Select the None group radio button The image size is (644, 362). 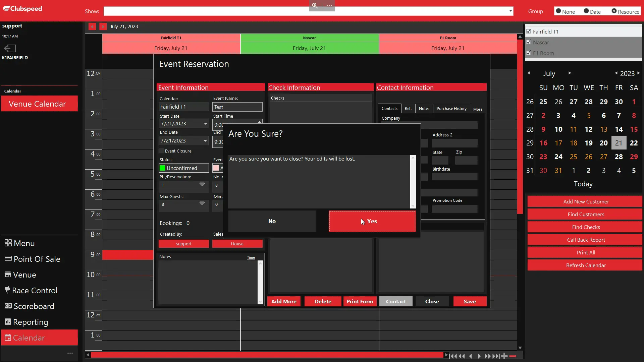point(558,11)
